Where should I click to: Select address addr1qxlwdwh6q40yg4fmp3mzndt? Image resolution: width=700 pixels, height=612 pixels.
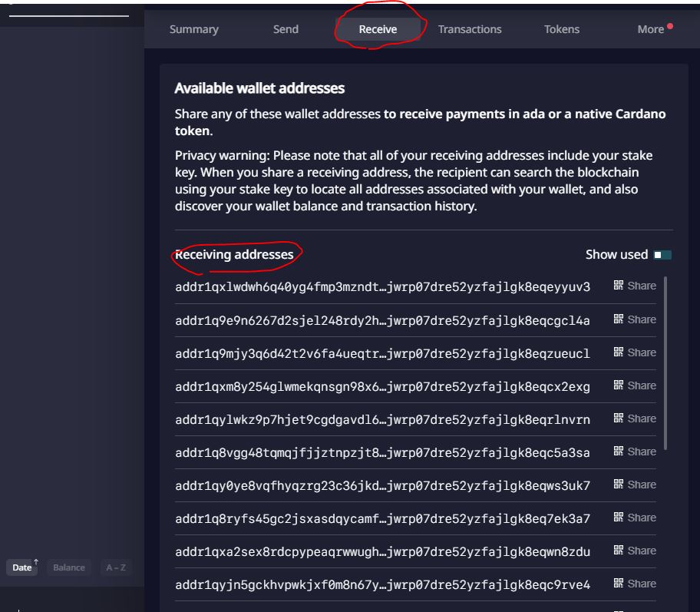[382, 286]
